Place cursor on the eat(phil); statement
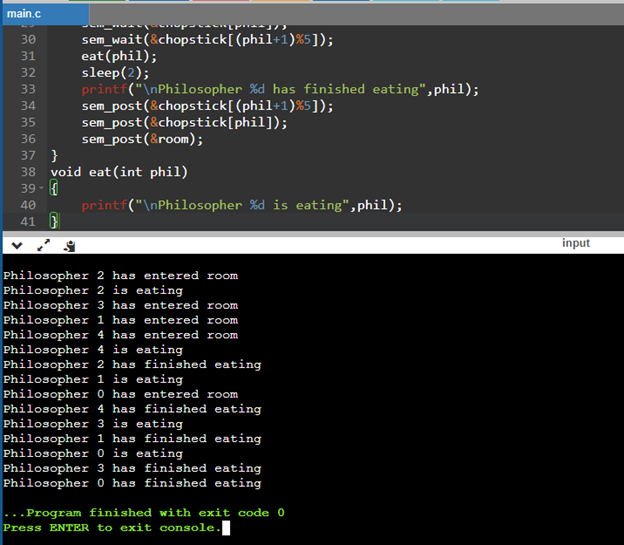This screenshot has width=624, height=545. (x=119, y=56)
